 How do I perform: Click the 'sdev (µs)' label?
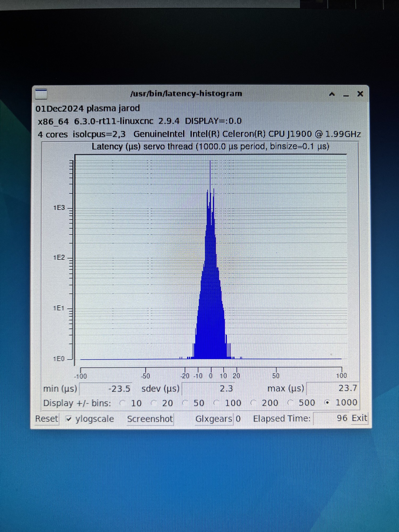(161, 389)
